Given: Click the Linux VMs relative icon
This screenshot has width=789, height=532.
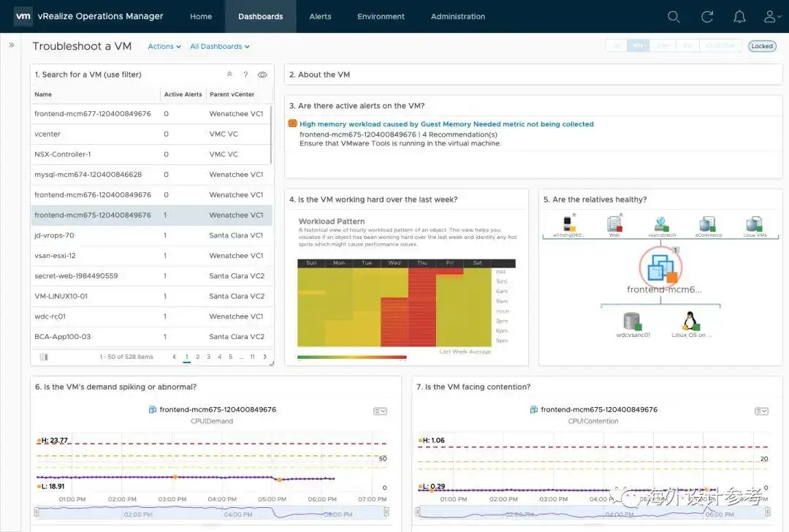Looking at the screenshot, I should point(755,224).
